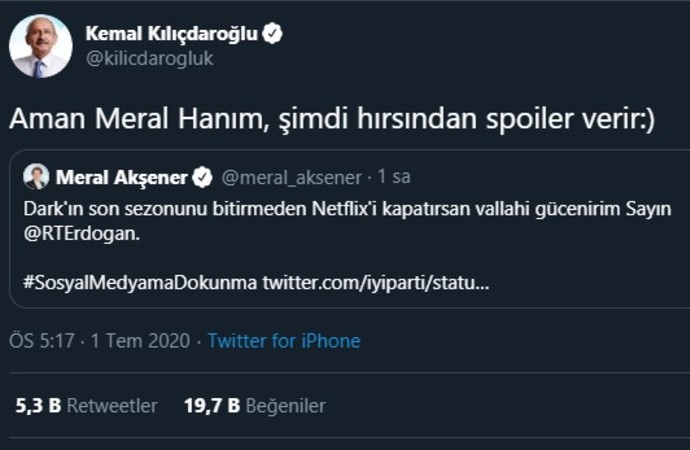Click the @RTErdogan mention
This screenshot has width=690, height=450.
[75, 234]
